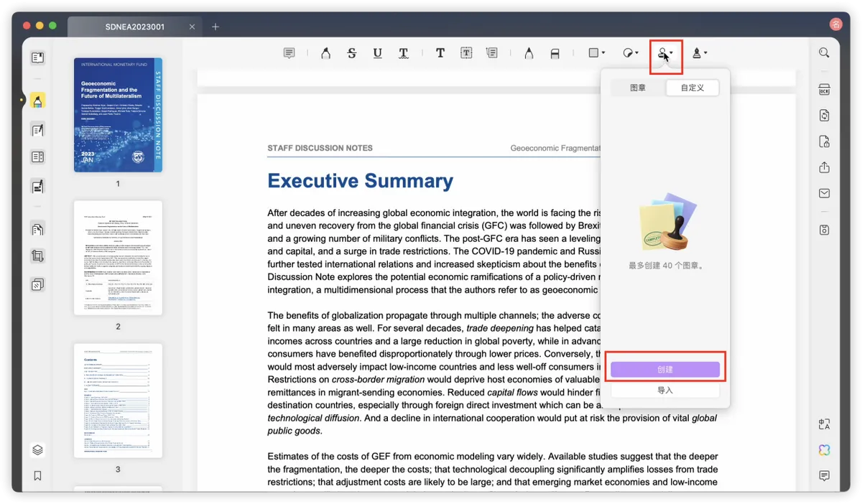The height and width of the screenshot is (504, 862).
Task: Choose the underline annotation tool
Action: [377, 53]
